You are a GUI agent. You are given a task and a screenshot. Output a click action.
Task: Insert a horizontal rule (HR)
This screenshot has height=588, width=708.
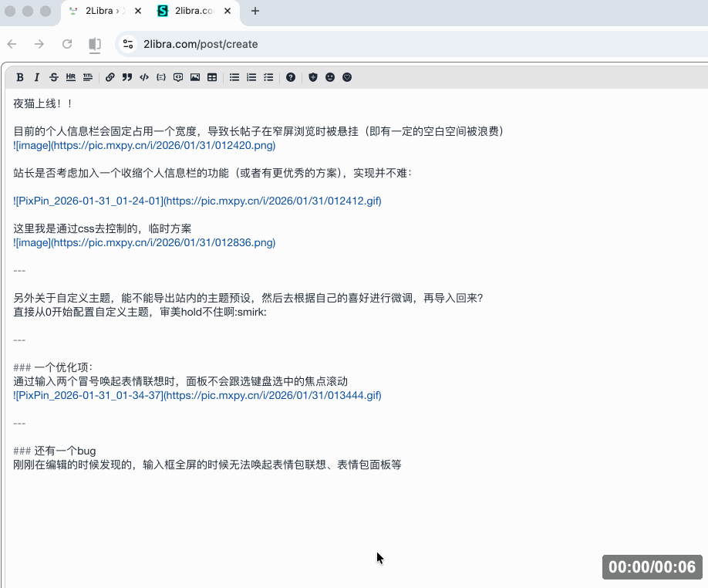(x=71, y=77)
